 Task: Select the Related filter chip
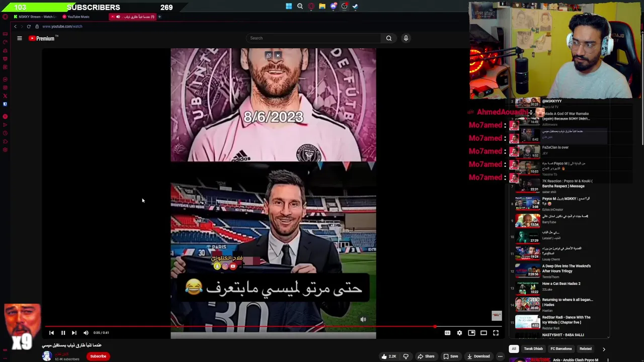click(586, 349)
